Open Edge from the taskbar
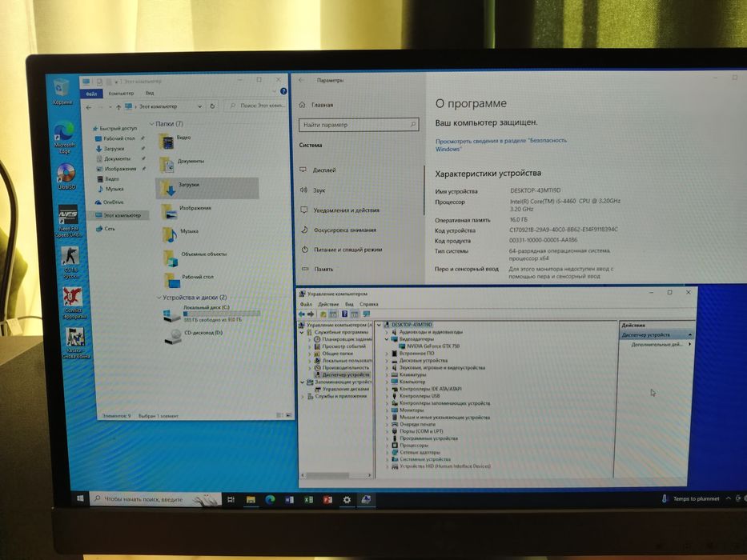Viewport: 747px width, 560px height. pos(270,499)
